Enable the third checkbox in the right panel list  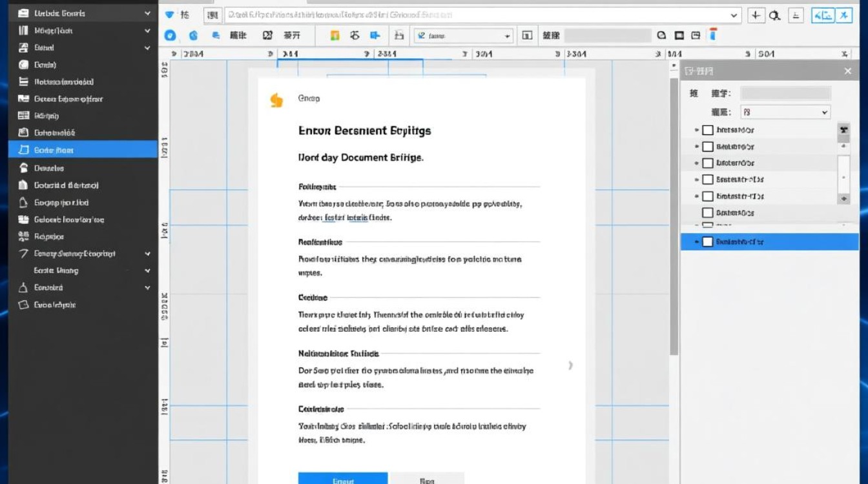tap(707, 163)
